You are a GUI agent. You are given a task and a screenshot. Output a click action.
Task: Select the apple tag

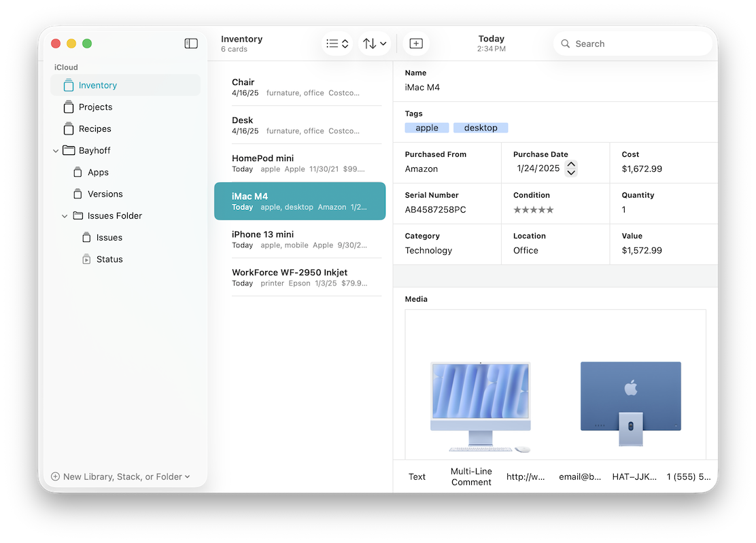click(x=426, y=127)
